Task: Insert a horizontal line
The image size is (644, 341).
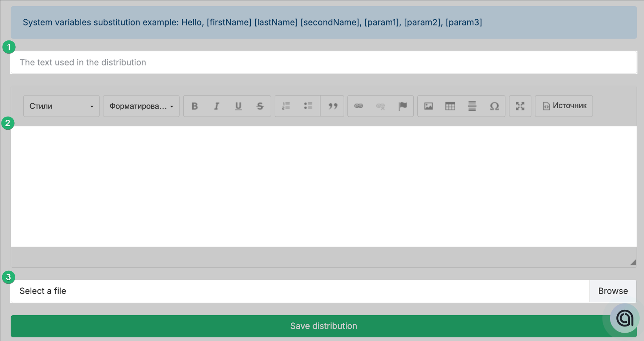Action: (472, 106)
